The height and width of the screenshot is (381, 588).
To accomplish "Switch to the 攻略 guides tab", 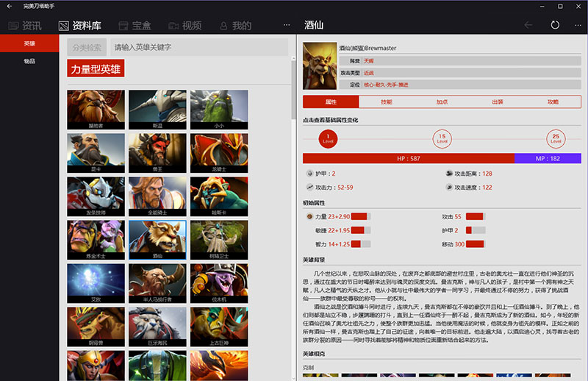I will click(553, 102).
